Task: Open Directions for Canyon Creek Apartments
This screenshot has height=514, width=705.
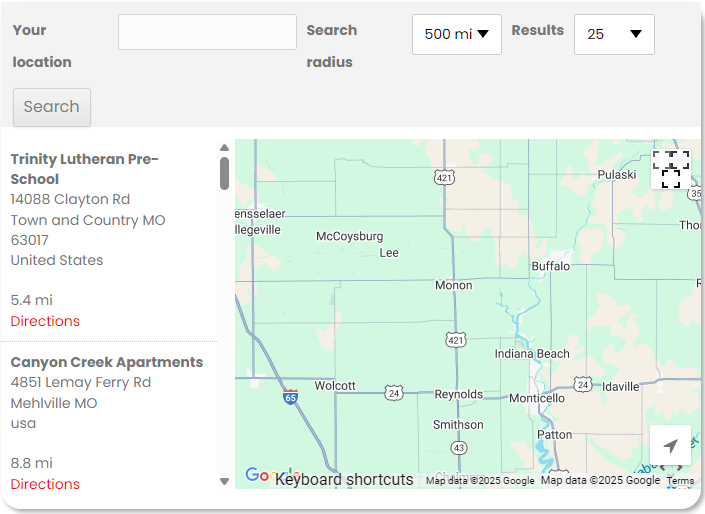Action: 45,484
